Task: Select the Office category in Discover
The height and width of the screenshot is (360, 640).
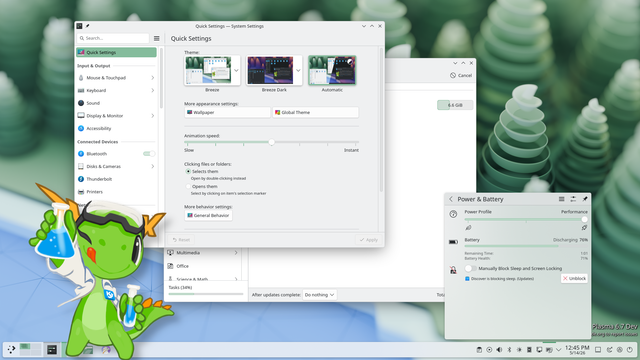Action: [x=203, y=266]
